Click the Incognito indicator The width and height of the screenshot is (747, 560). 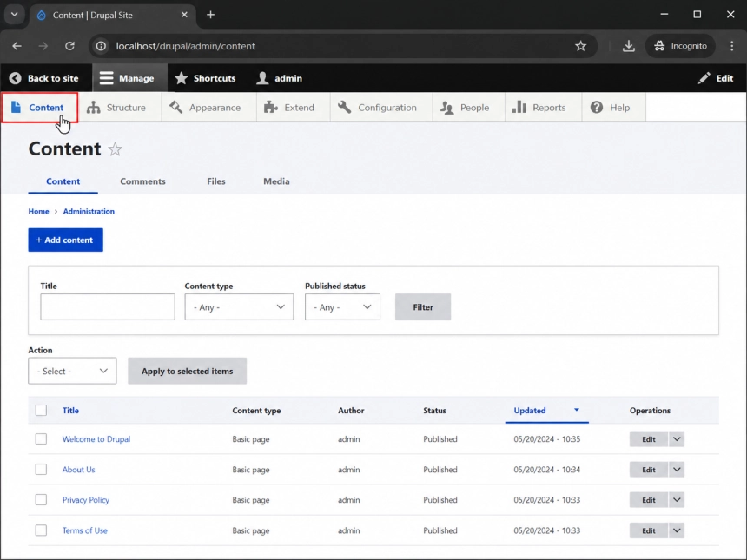(680, 46)
